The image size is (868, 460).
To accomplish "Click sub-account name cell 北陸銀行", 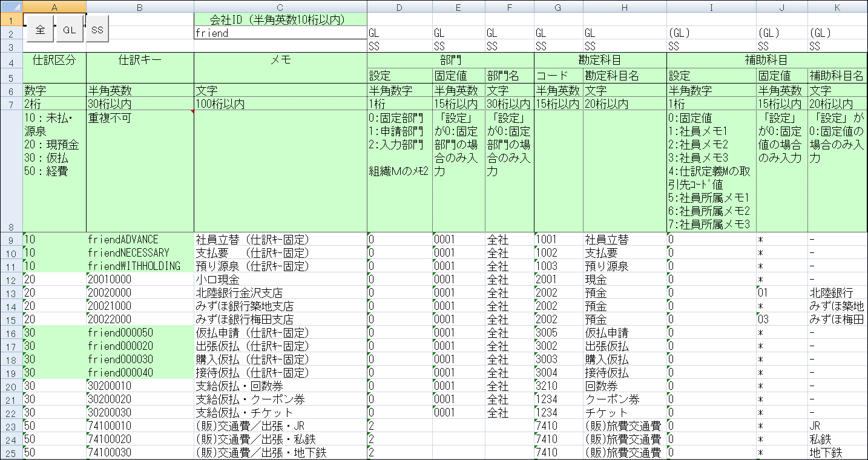I will (838, 293).
